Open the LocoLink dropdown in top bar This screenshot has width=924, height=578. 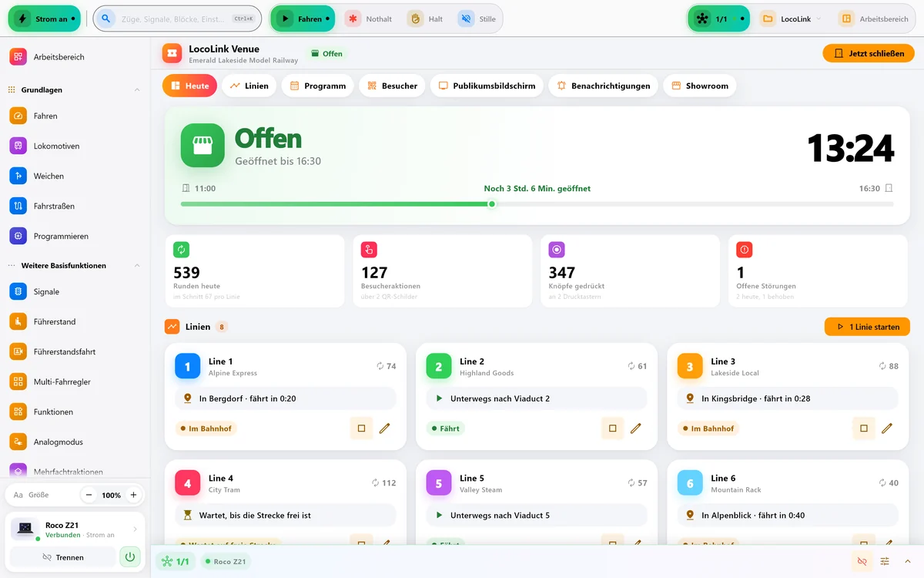(x=791, y=18)
